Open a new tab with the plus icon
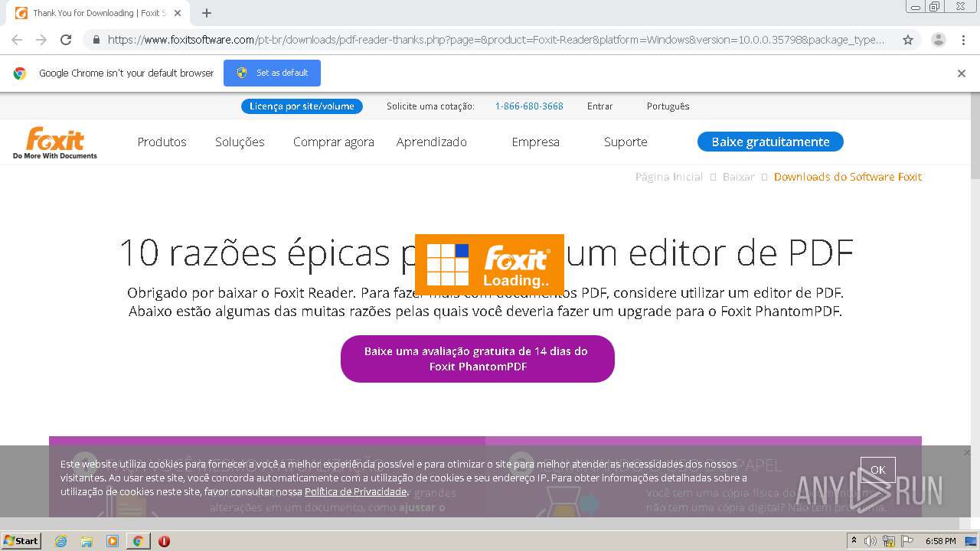980x551 pixels. click(x=207, y=13)
